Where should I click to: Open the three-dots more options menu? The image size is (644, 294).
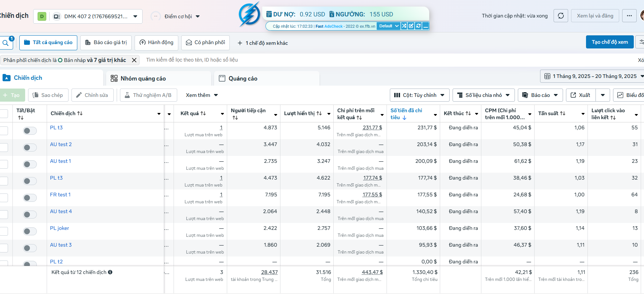[629, 16]
